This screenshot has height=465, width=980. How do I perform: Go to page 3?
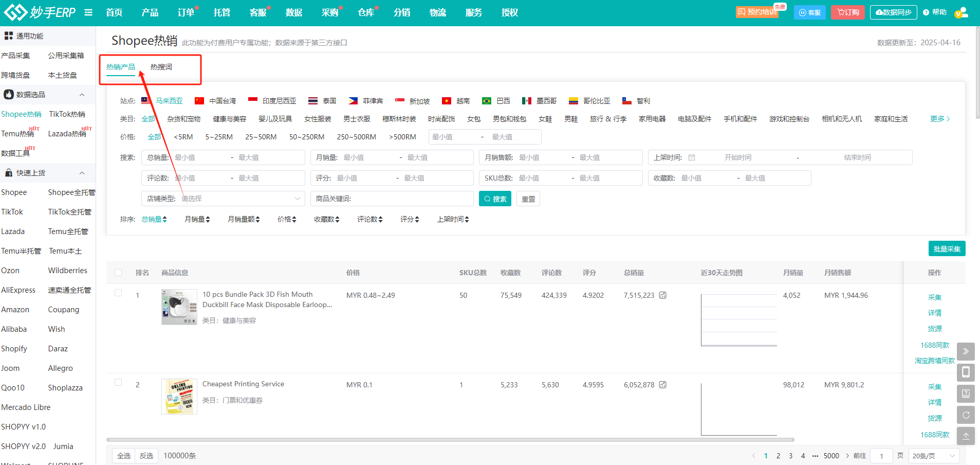coord(790,456)
